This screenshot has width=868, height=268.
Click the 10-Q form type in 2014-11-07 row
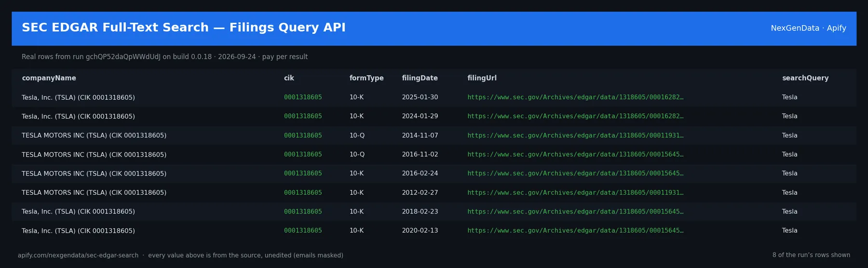[357, 135]
